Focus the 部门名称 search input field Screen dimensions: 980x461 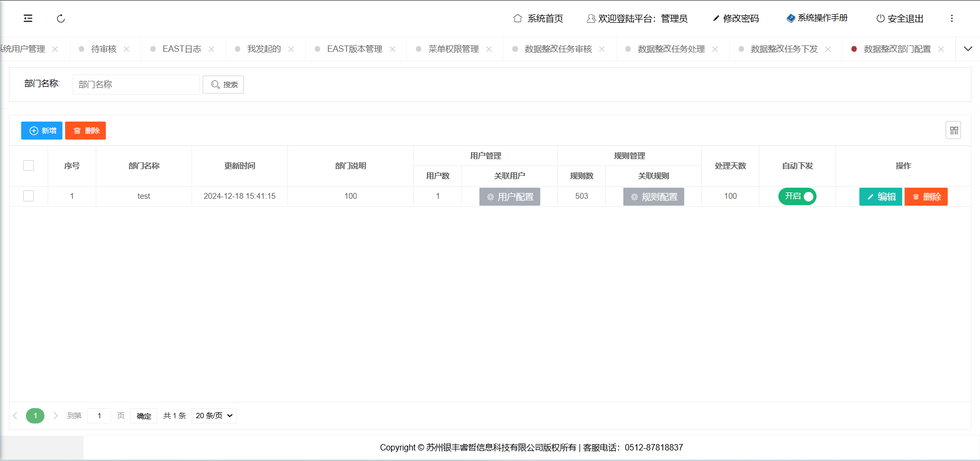tap(135, 85)
